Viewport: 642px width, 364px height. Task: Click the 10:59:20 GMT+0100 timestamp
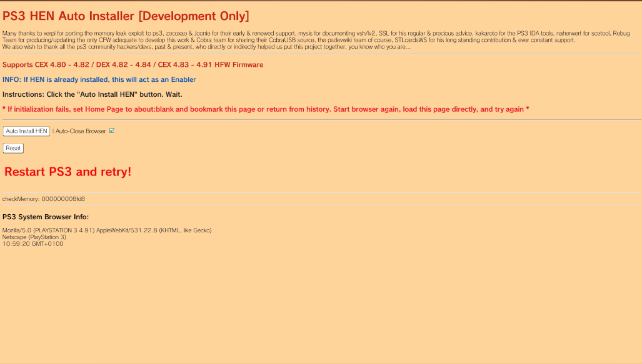[33, 243]
